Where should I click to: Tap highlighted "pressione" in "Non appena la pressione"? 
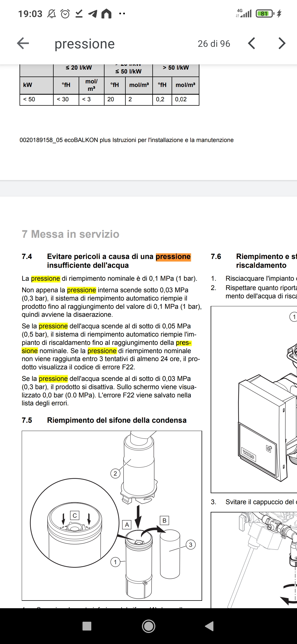click(x=81, y=290)
